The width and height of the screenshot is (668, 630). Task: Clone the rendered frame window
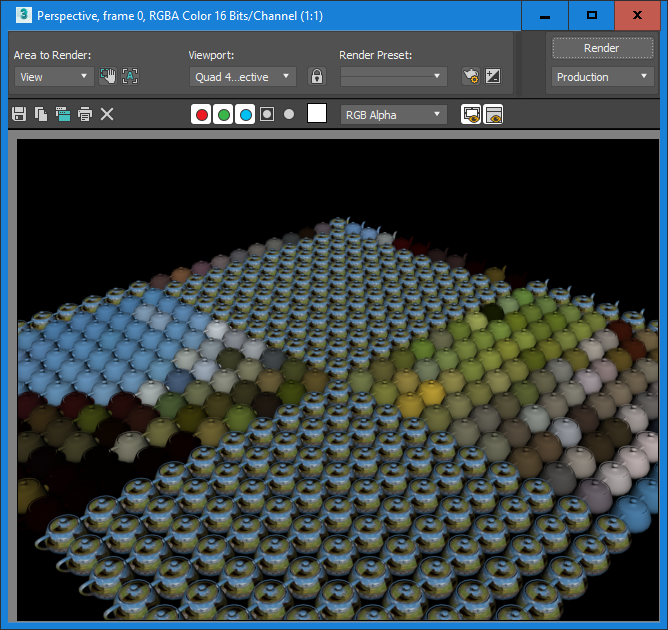click(x=63, y=114)
